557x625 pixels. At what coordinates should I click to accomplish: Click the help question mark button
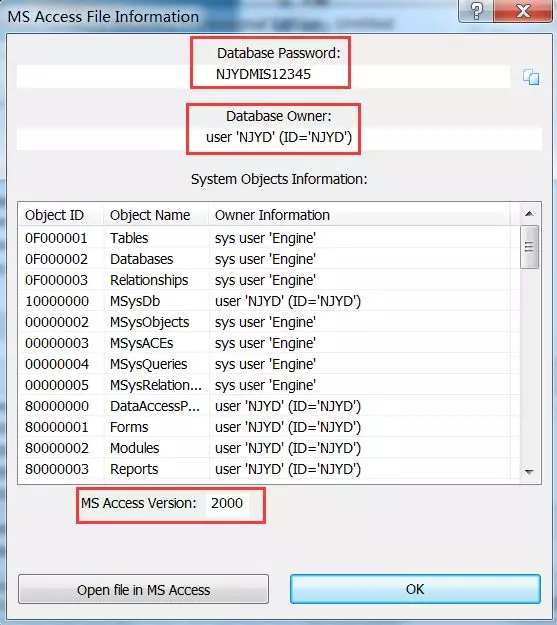(x=476, y=11)
